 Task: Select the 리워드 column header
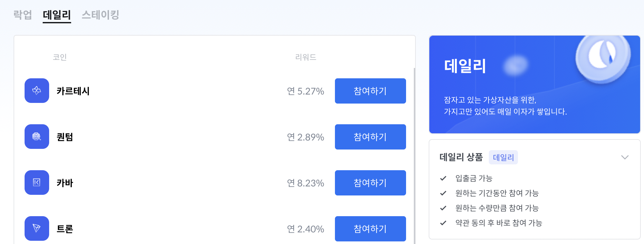click(304, 57)
